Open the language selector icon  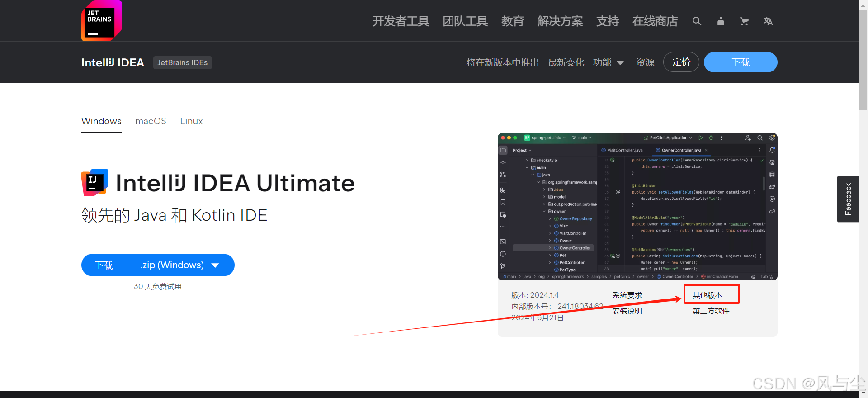768,21
